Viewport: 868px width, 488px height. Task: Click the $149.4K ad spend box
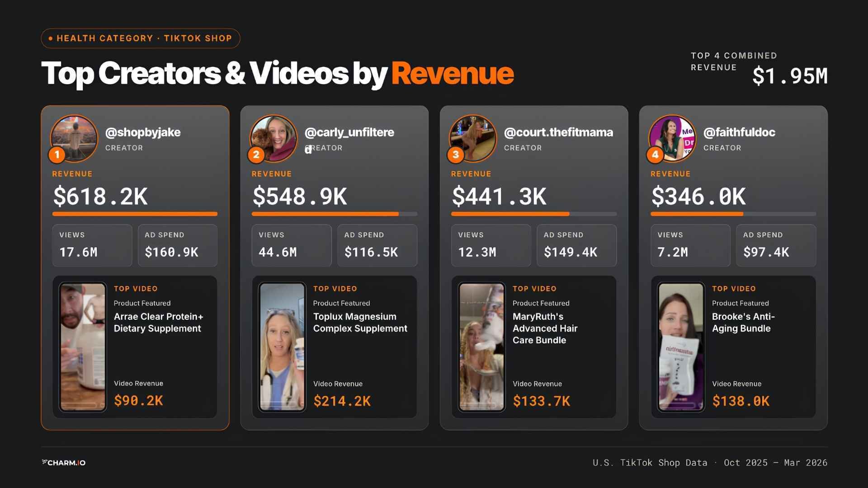576,245
